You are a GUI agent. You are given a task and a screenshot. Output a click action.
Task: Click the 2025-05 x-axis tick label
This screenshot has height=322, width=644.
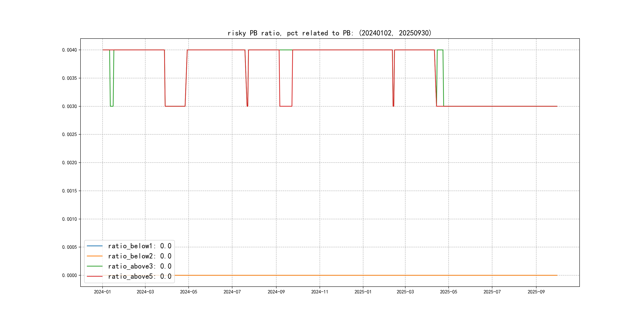pyautogui.click(x=448, y=292)
